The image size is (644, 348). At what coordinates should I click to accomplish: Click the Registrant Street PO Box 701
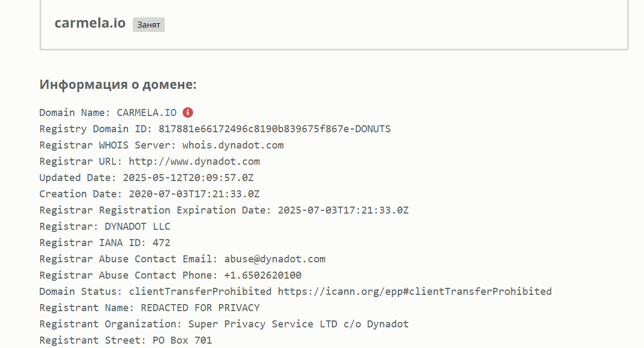point(182,340)
